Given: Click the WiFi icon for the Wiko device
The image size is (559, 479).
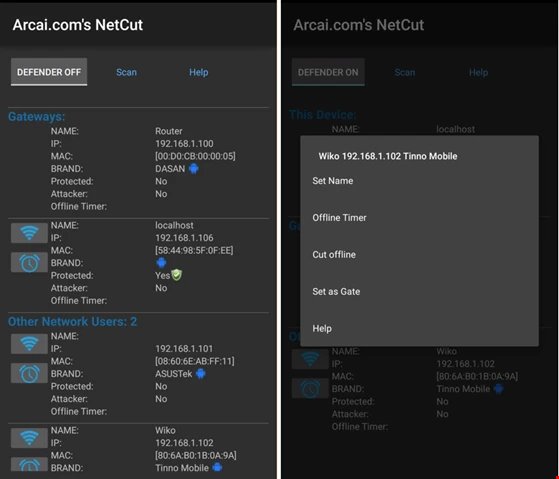Looking at the screenshot, I should point(29,438).
